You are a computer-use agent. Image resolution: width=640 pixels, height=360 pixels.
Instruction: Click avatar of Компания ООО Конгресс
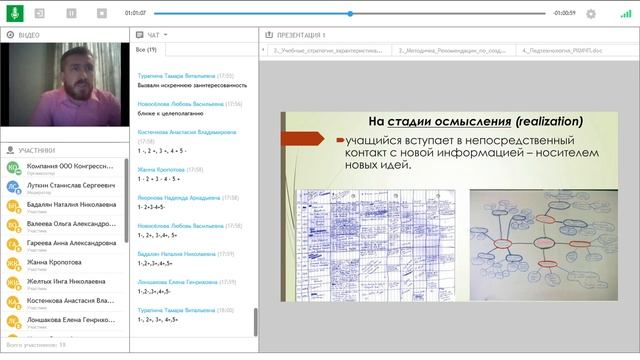tap(13, 168)
